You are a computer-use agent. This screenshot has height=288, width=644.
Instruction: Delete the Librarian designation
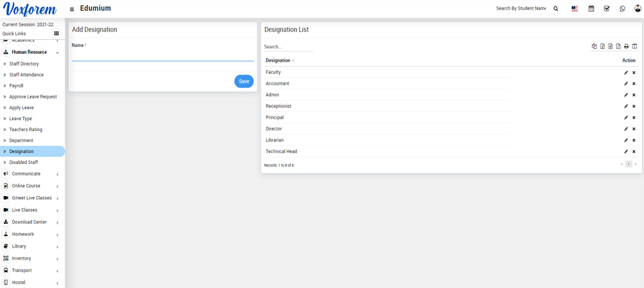pos(634,140)
